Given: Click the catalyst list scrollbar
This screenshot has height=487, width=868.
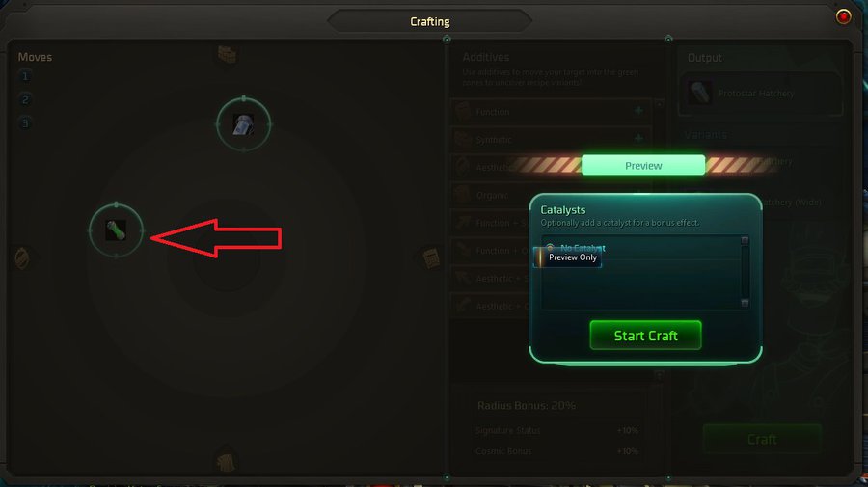Looking at the screenshot, I should [x=745, y=271].
